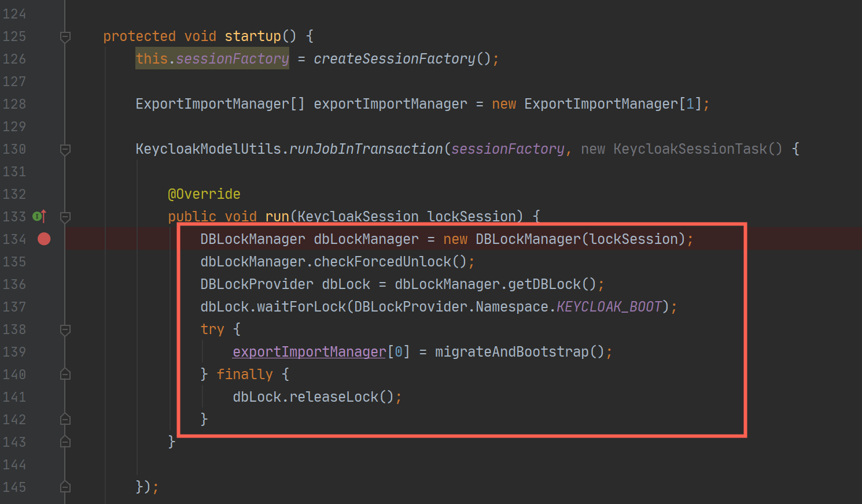This screenshot has height=504, width=862.
Task: Click KeycloakSessionTask on line 130
Action: click(690, 149)
